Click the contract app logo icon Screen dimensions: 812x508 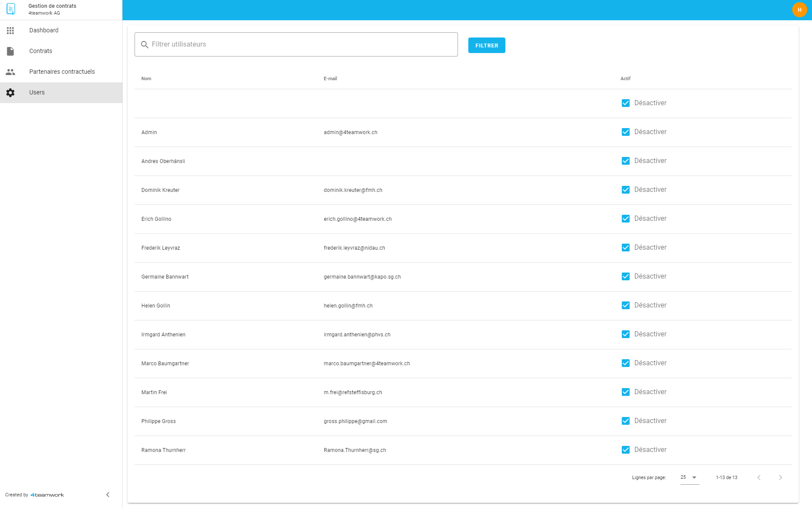[x=11, y=9]
